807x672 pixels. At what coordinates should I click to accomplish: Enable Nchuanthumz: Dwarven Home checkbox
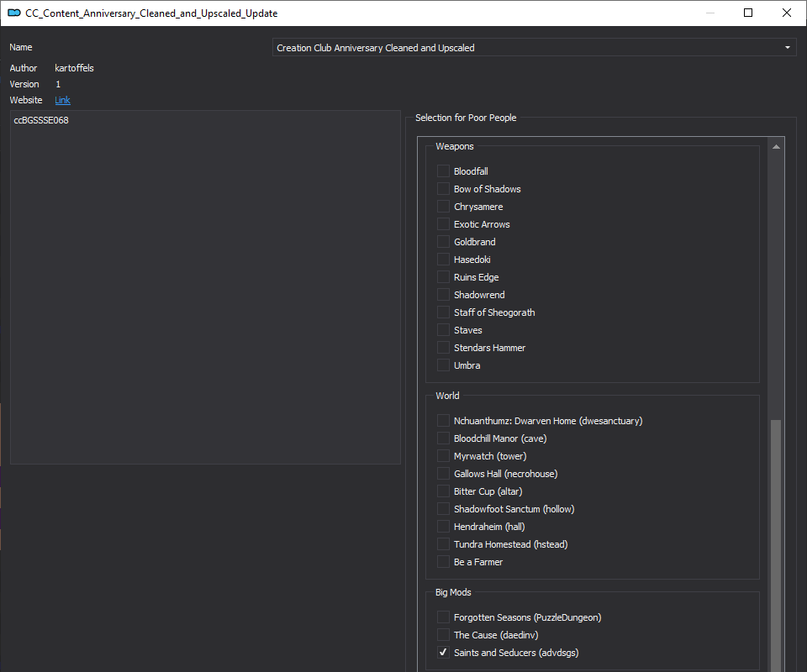pos(443,421)
